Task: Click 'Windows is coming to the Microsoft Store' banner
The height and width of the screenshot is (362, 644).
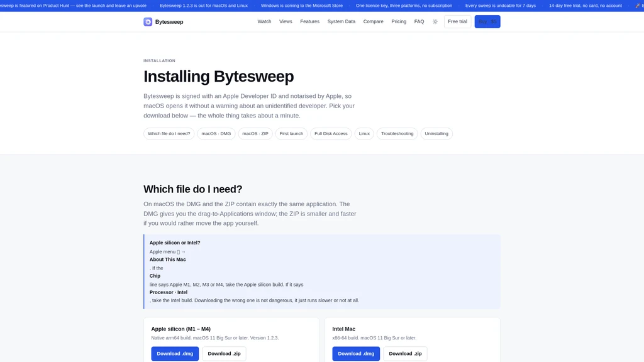Action: [x=301, y=6]
